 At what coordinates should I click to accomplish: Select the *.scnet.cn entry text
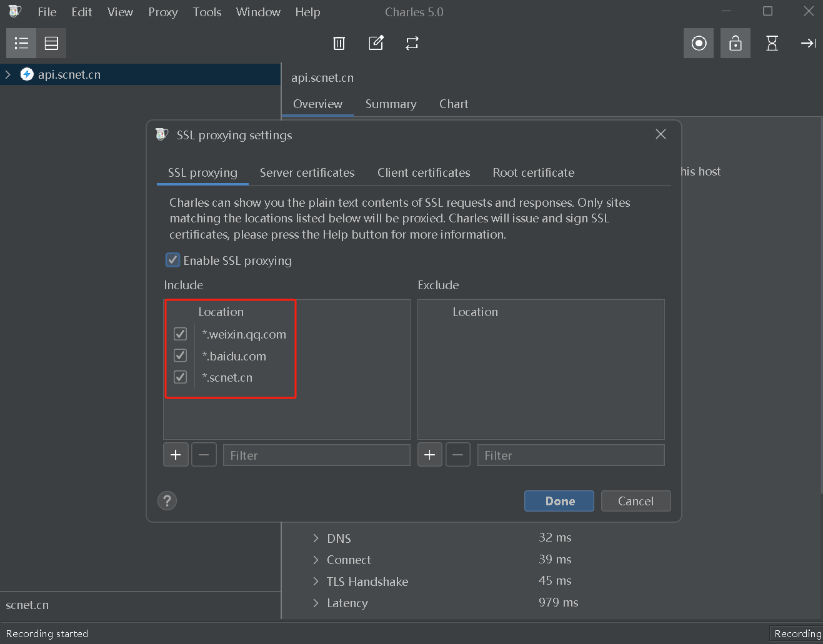coord(227,377)
